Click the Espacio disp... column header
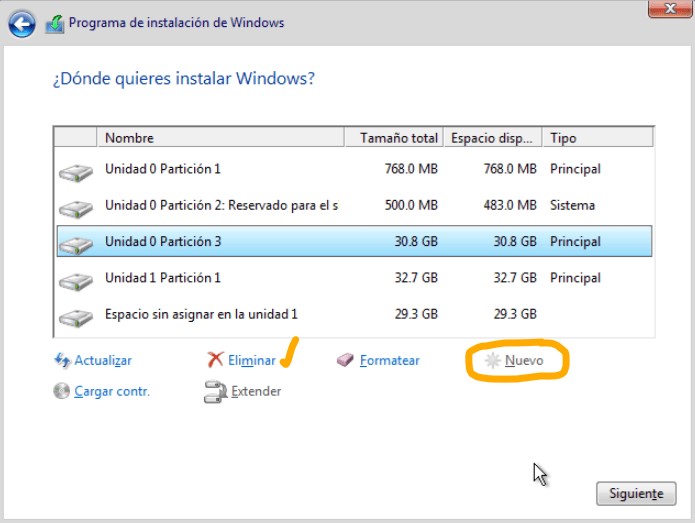 click(493, 138)
